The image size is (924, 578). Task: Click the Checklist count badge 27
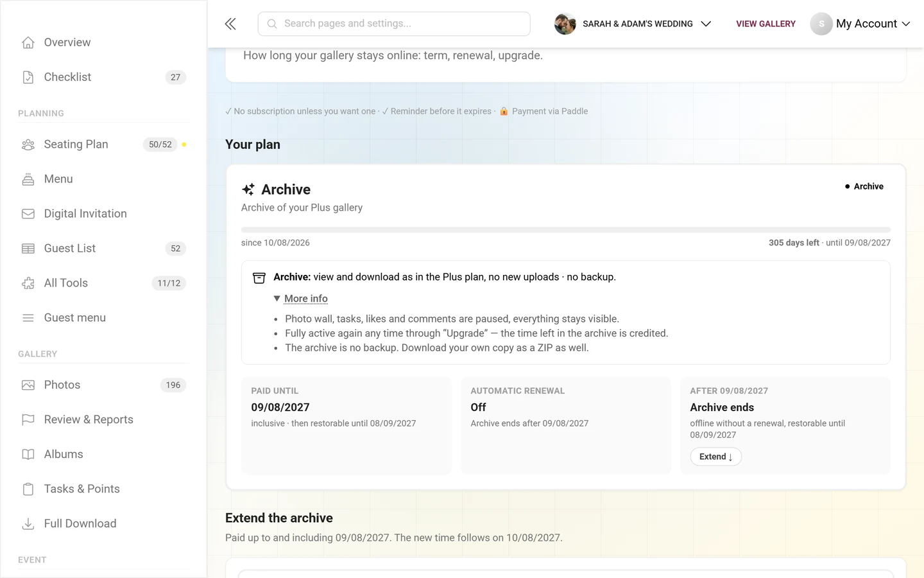176,77
